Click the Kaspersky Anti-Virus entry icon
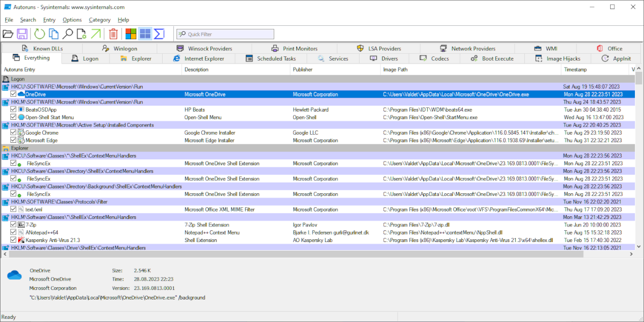This screenshot has width=644, height=322. [x=21, y=240]
